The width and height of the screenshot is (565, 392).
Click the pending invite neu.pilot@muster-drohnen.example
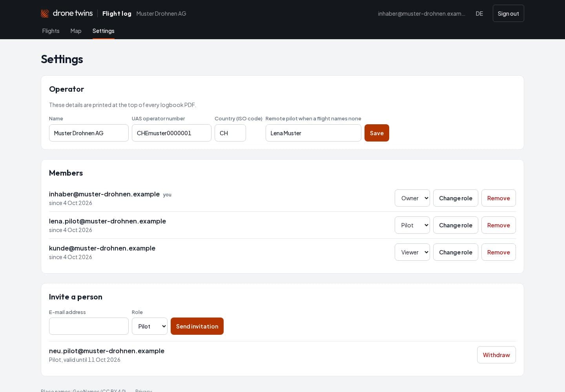pos(107,351)
